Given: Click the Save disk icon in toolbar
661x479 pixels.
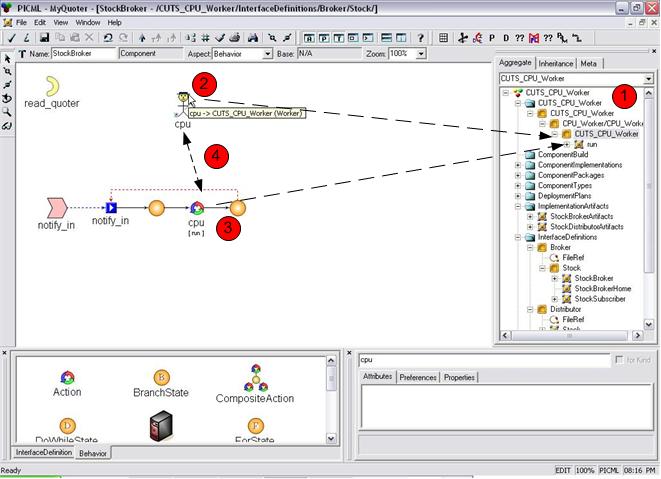Looking at the screenshot, I should (x=44, y=37).
